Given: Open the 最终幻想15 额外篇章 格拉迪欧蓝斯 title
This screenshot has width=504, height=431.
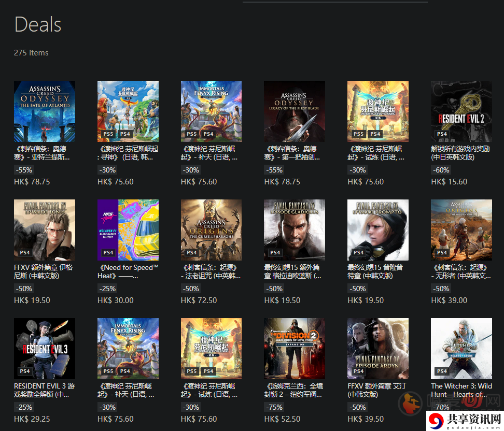Looking at the screenshot, I should pyautogui.click(x=292, y=271).
